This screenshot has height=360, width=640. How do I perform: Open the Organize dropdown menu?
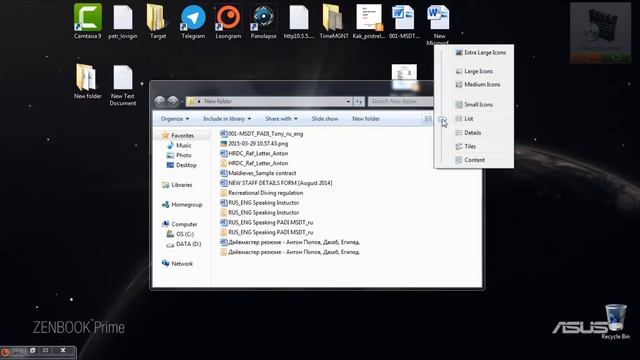pos(175,119)
